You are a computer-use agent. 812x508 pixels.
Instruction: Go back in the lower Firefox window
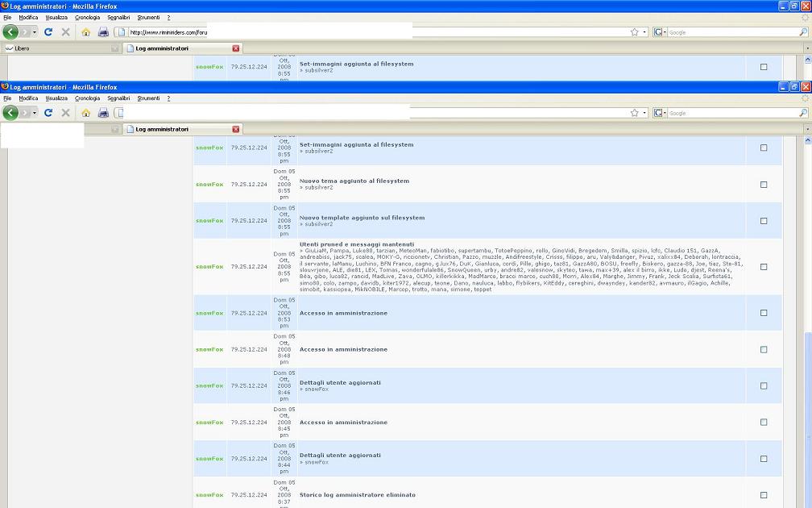click(10, 113)
